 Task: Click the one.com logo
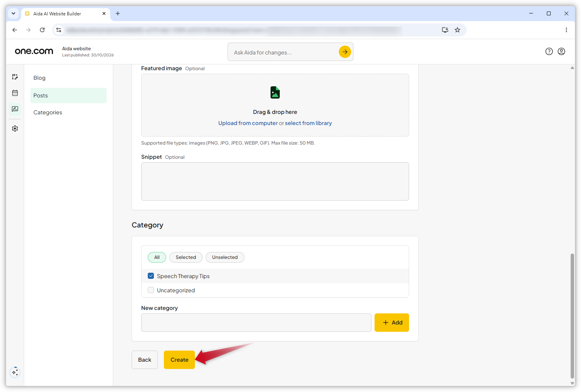click(x=34, y=51)
